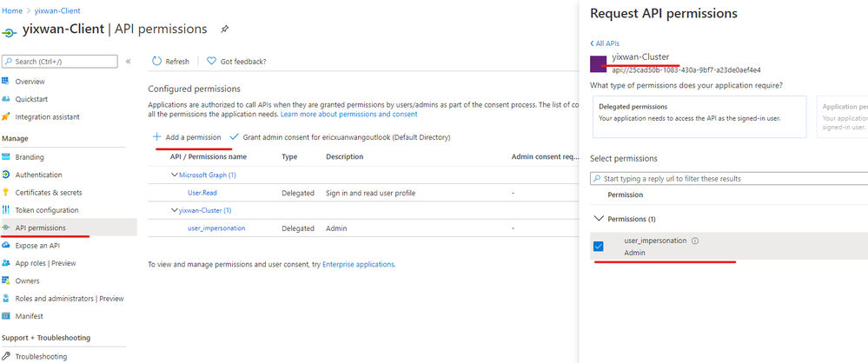Viewport: 868px width, 363px height.
Task: Open Certificates & secrets menu item
Action: (x=49, y=193)
